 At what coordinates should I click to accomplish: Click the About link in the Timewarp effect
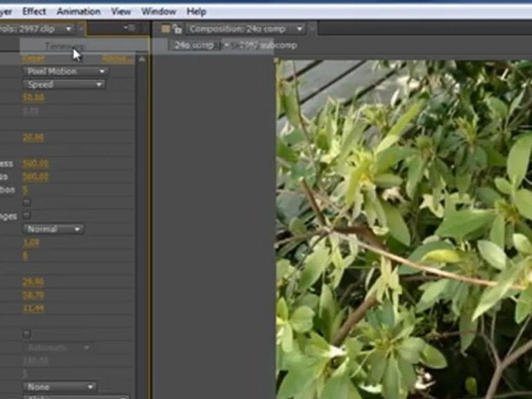pos(117,59)
